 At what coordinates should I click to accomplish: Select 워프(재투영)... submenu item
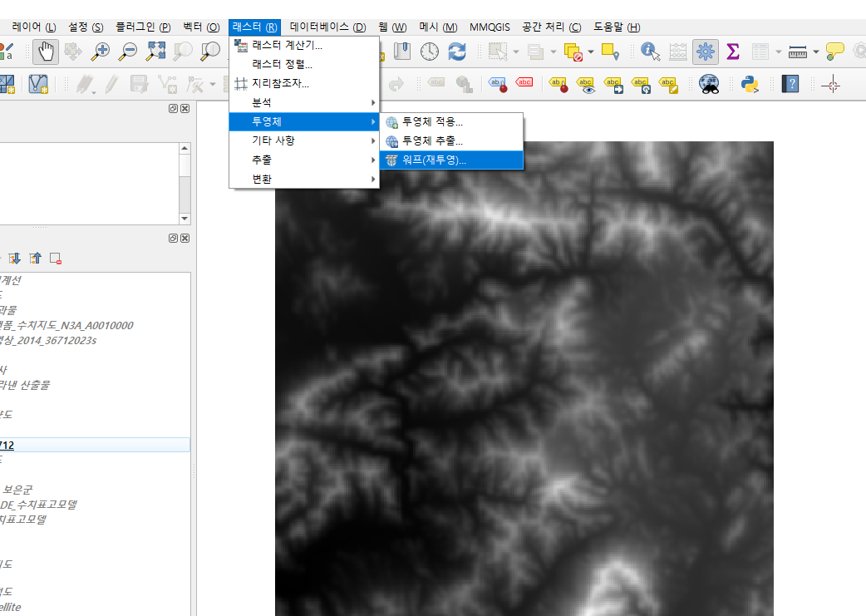(x=451, y=160)
